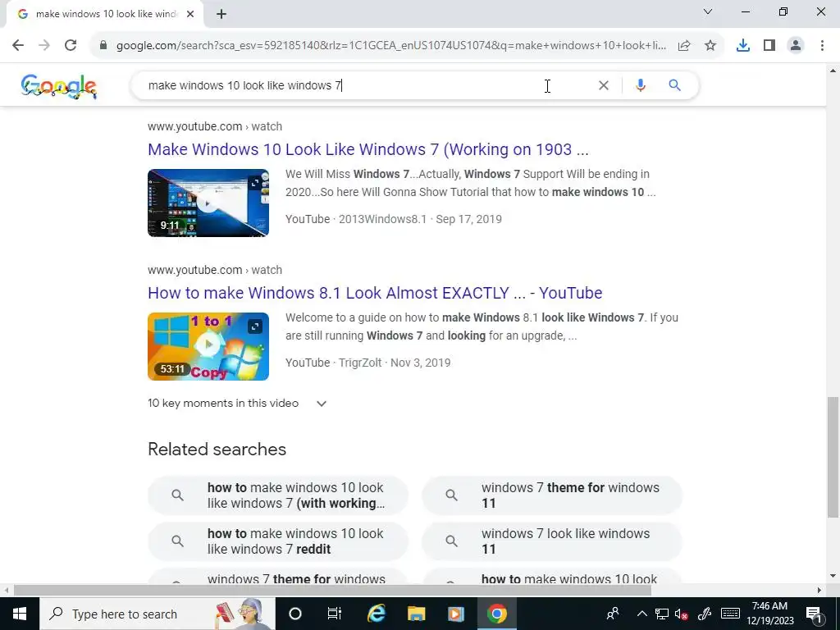Start voice search with microphone icon

coord(641,85)
